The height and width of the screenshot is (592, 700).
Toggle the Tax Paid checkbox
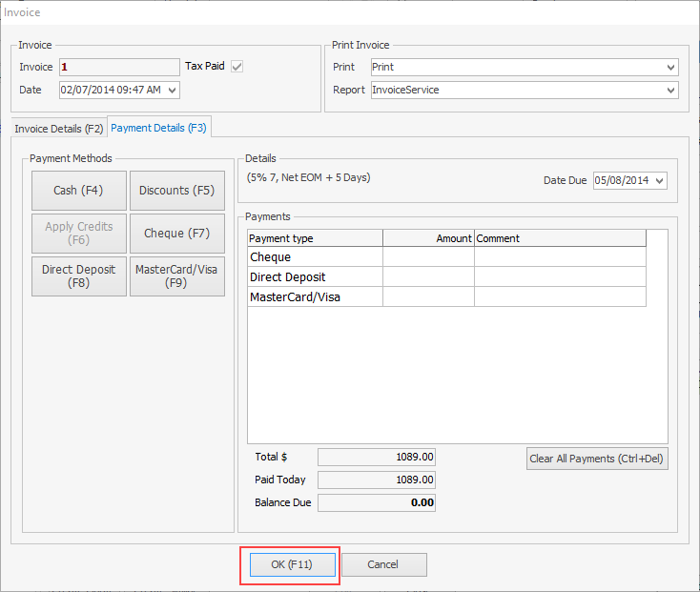coord(237,67)
